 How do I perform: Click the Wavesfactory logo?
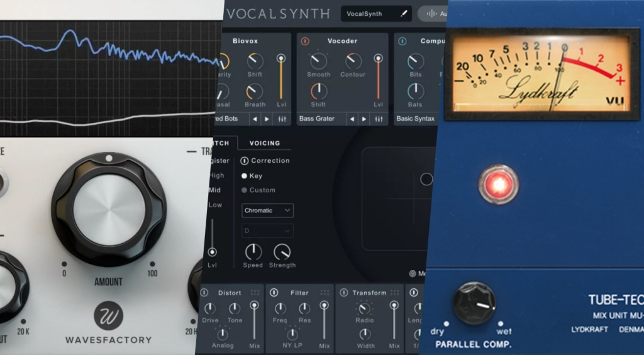click(x=108, y=317)
